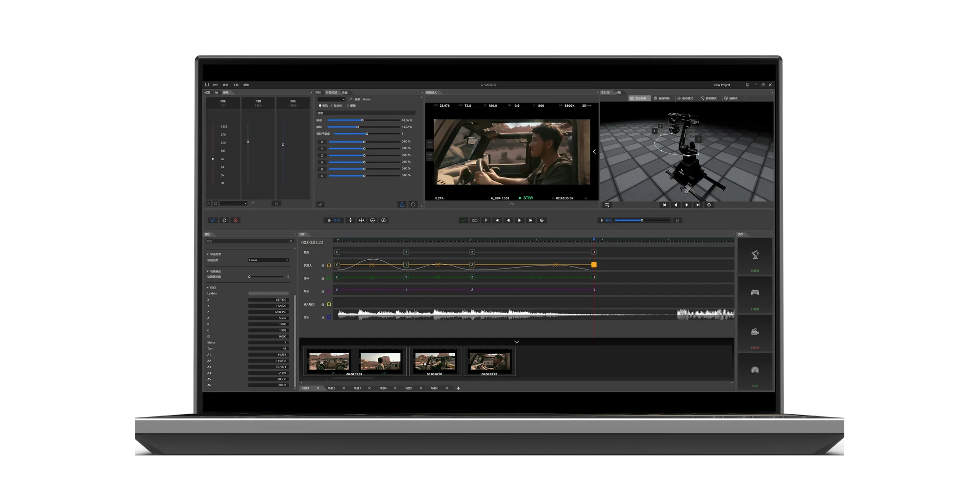Image resolution: width=980 pixels, height=490 pixels.
Task: Select the thumbnail labeled 00:00:02:01
Action: click(435, 362)
